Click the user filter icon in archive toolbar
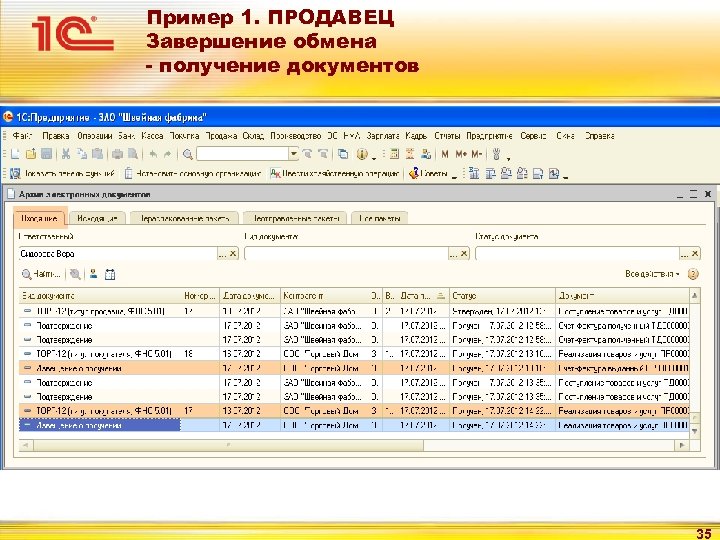720x540 pixels. click(93, 274)
